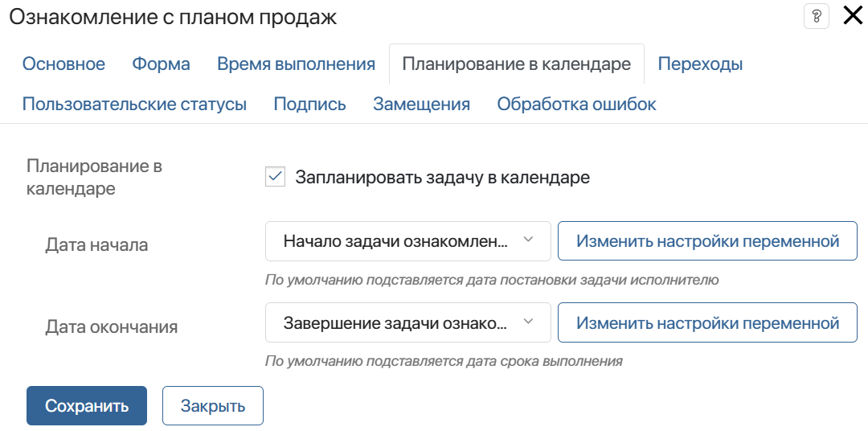This screenshot has height=431, width=868.
Task: Save settings with the Сохранить button
Action: (87, 405)
